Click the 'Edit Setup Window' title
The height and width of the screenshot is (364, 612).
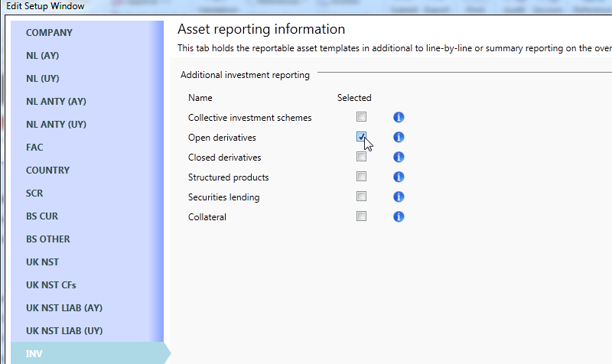point(45,6)
